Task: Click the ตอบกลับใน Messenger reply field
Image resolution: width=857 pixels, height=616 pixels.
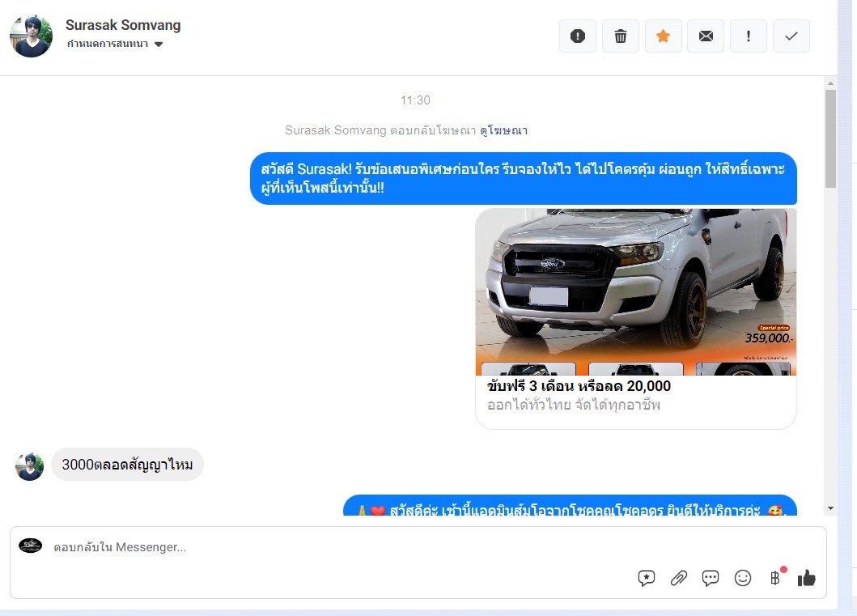Action: coord(324,547)
